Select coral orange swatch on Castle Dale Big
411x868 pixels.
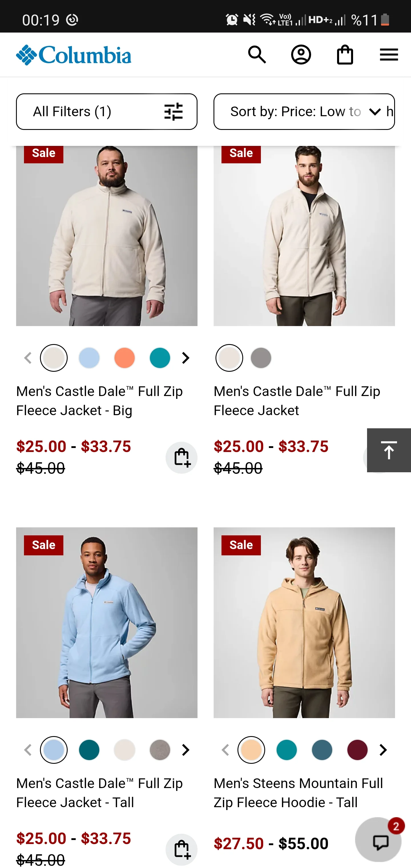point(124,358)
